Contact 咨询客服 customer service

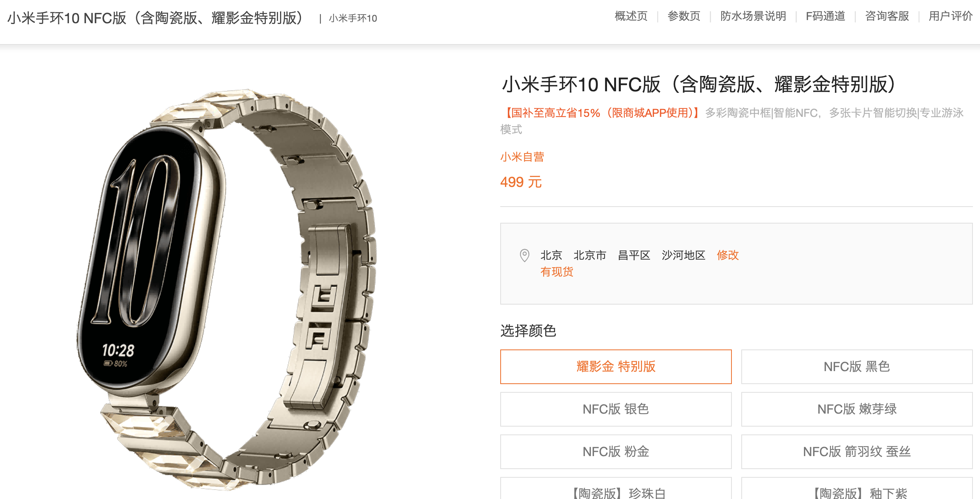(887, 16)
